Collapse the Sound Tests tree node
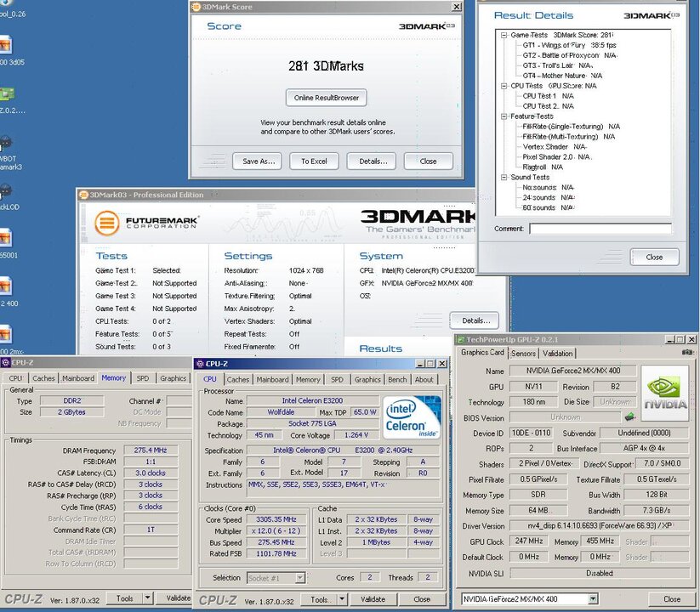The image size is (700, 612). tap(504, 177)
